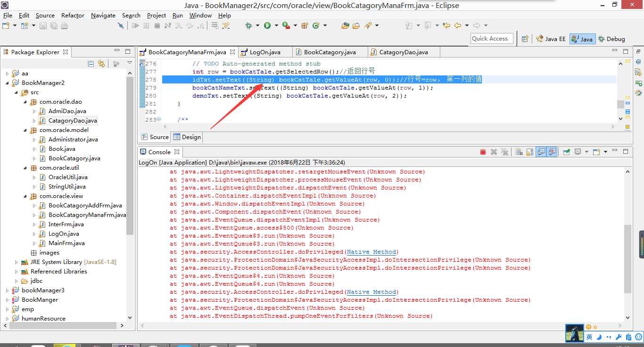Open dropdown next to Debug icon

tap(257, 25)
